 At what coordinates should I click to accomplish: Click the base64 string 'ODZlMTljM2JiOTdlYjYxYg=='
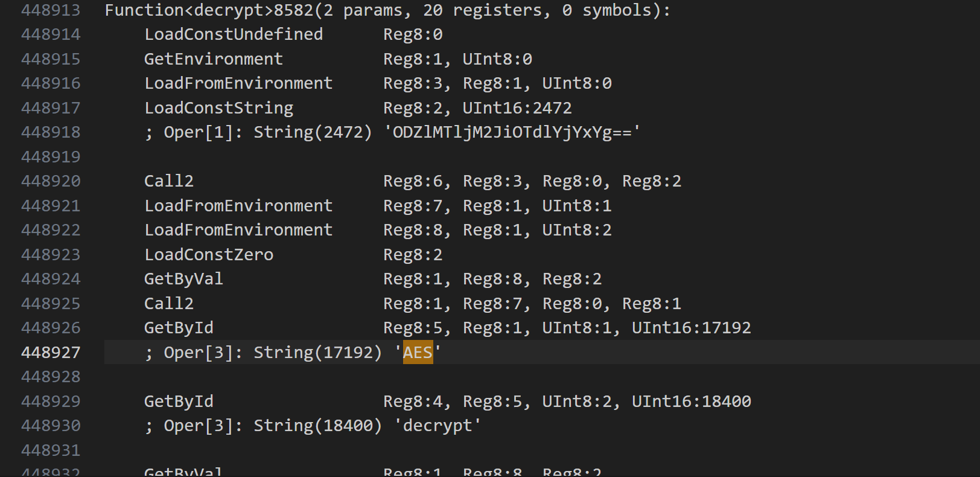click(513, 132)
